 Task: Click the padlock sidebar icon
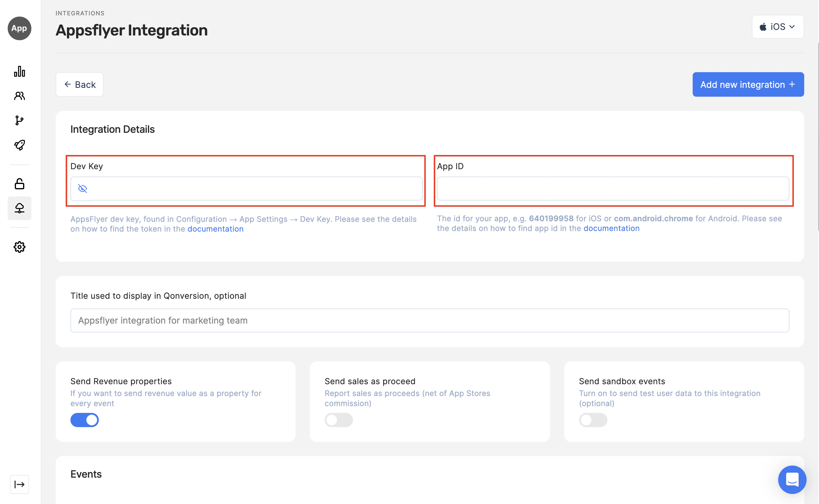coord(19,184)
